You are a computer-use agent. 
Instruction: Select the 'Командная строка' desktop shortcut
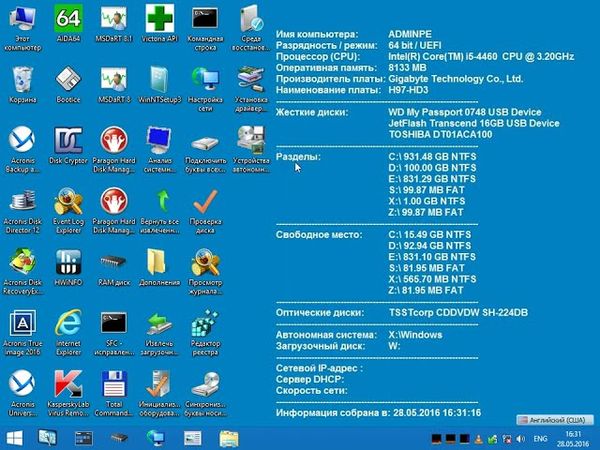205,28
